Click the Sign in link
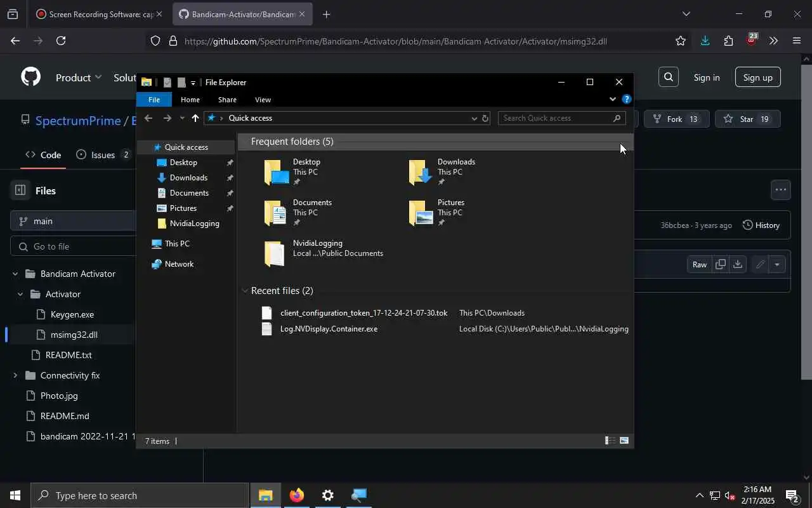The width and height of the screenshot is (812, 508). [707, 77]
